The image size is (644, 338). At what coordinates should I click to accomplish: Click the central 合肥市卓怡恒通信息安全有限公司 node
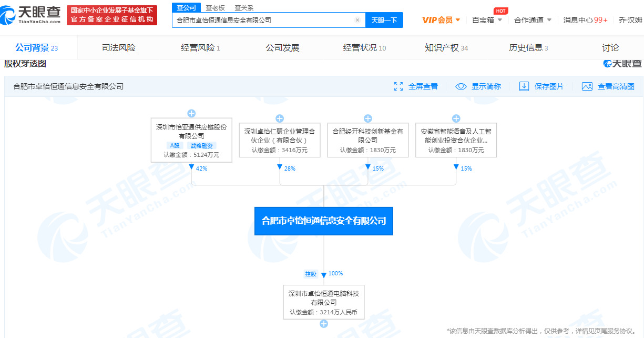pyautogui.click(x=324, y=221)
